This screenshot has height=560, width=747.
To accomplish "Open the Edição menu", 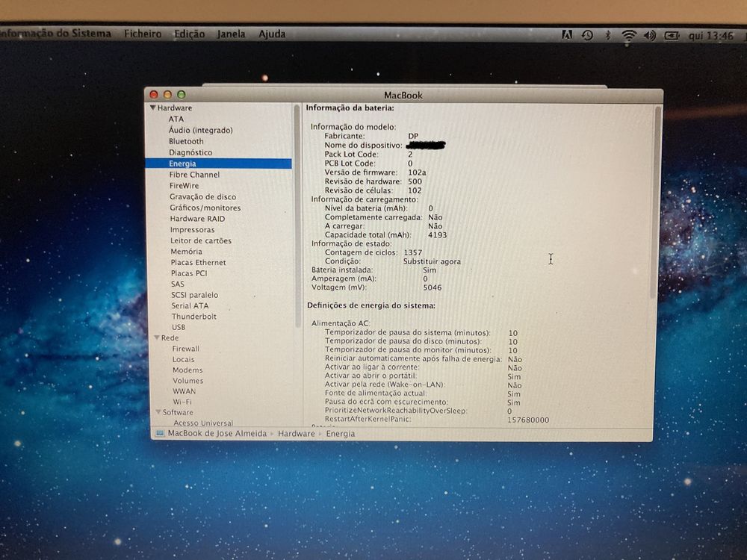I will click(x=189, y=34).
